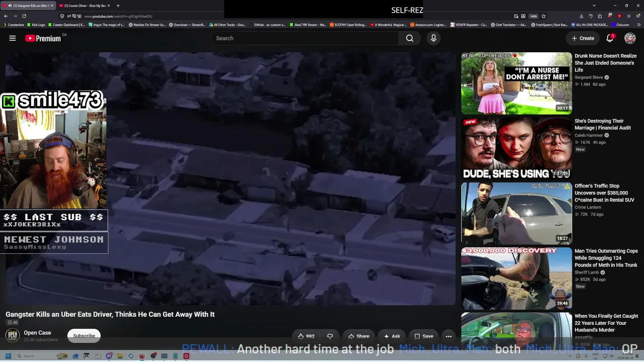Open the Imgur bookmark

click(106, 25)
